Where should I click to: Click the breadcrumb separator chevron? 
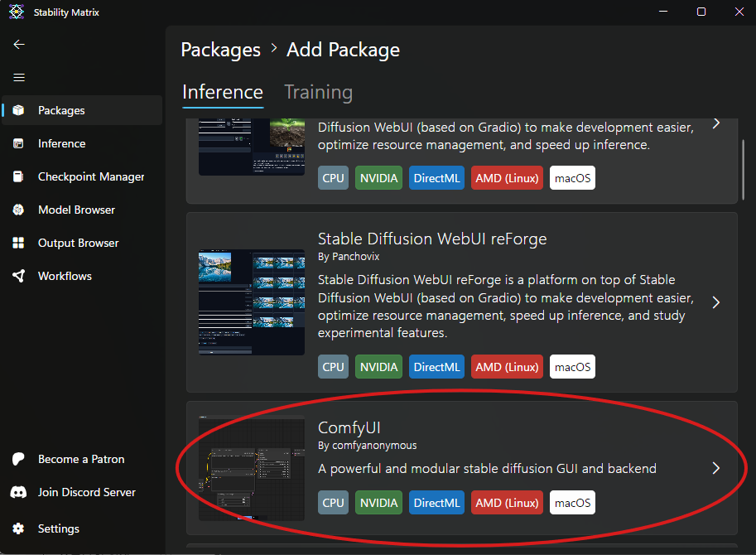point(274,48)
